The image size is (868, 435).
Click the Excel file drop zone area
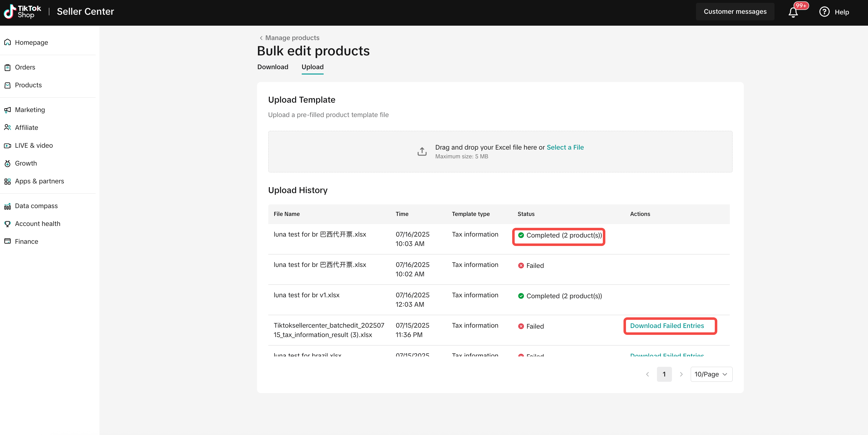tap(500, 151)
